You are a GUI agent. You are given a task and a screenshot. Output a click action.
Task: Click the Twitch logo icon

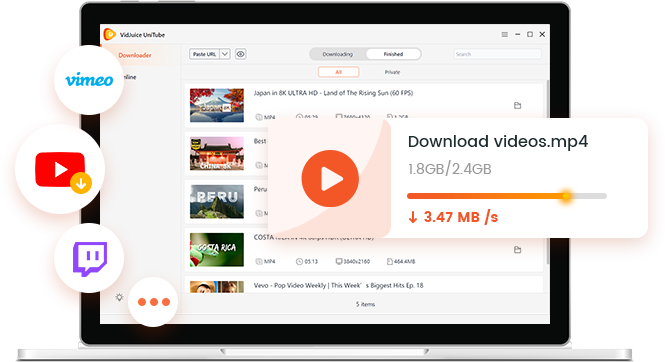(90, 259)
